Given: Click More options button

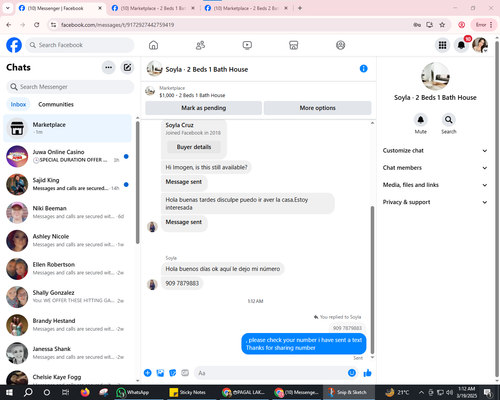Looking at the screenshot, I should point(317,108).
